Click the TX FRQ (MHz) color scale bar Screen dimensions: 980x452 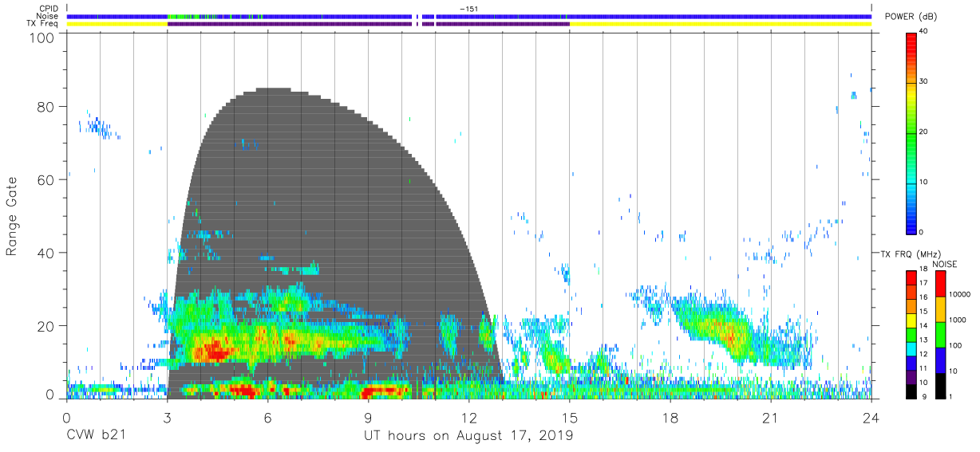coord(911,335)
